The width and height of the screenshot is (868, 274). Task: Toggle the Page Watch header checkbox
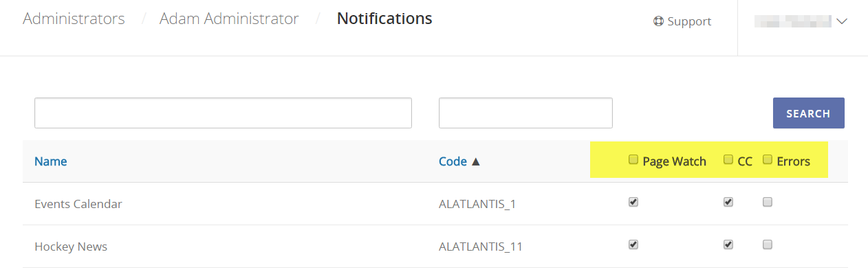[x=633, y=160]
